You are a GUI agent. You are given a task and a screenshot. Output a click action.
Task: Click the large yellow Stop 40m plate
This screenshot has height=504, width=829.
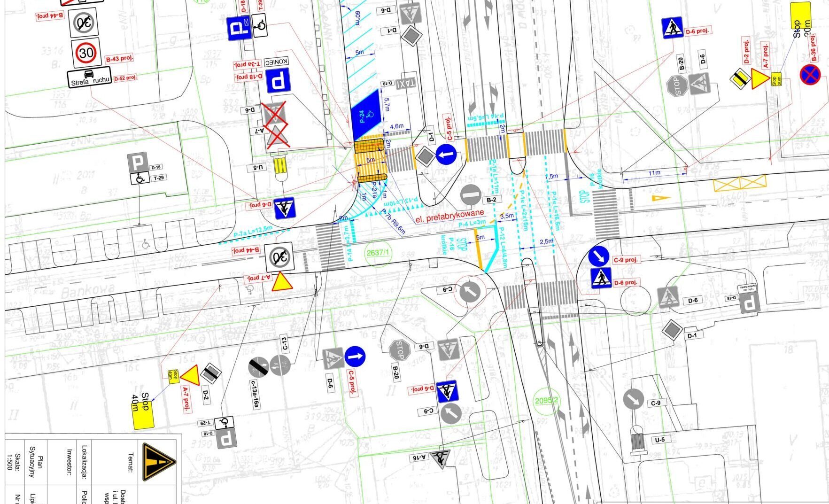[x=144, y=411]
